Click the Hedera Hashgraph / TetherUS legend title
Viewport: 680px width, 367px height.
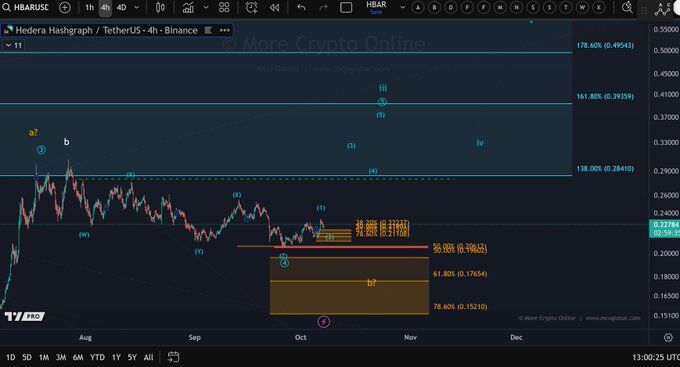click(106, 30)
